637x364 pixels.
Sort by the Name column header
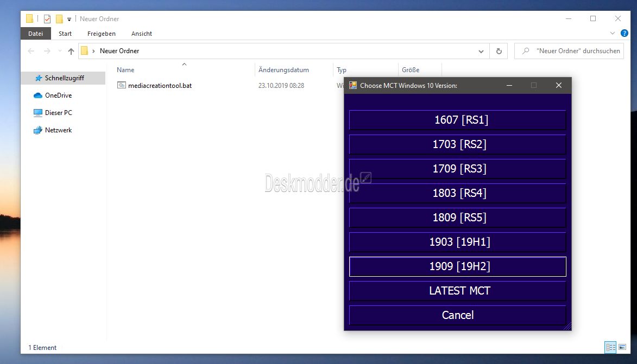pos(125,70)
